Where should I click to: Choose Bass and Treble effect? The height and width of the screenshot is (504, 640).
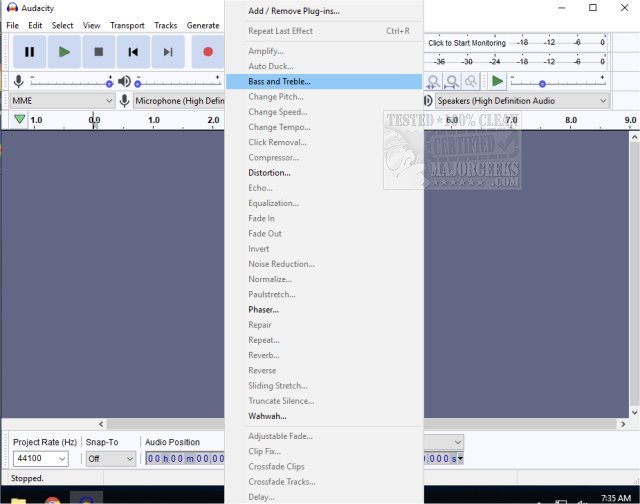click(324, 82)
